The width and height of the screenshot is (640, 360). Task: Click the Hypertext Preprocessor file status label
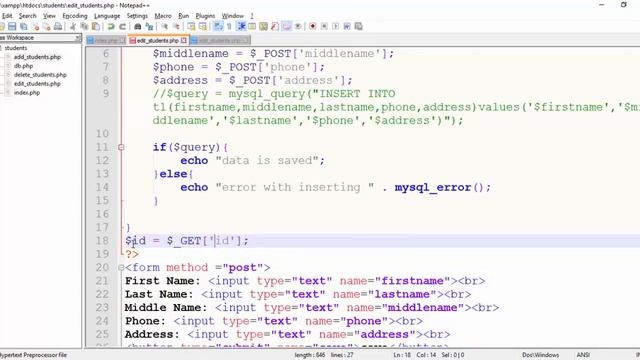pyautogui.click(x=33, y=355)
